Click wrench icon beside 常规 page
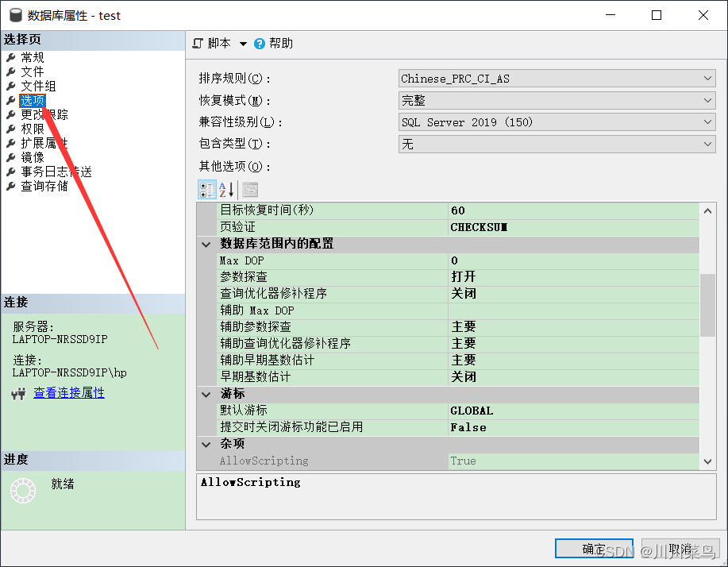Image resolution: width=728 pixels, height=567 pixels. (x=10, y=58)
